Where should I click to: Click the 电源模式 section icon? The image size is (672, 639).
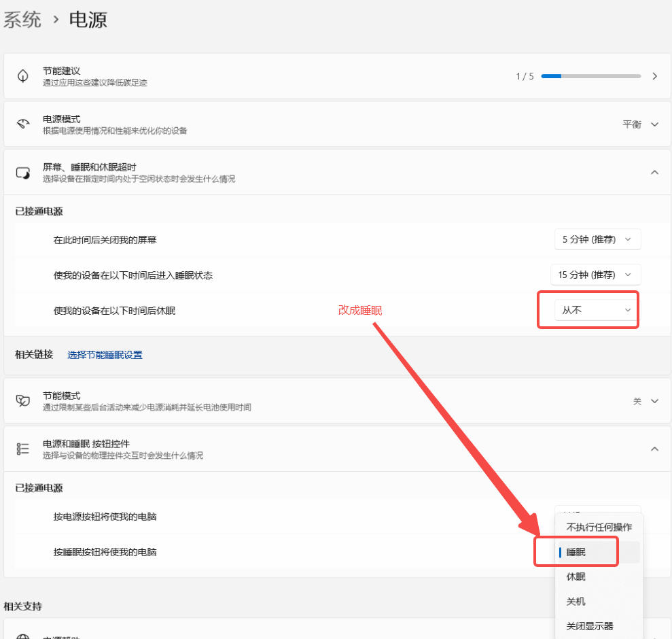22,124
